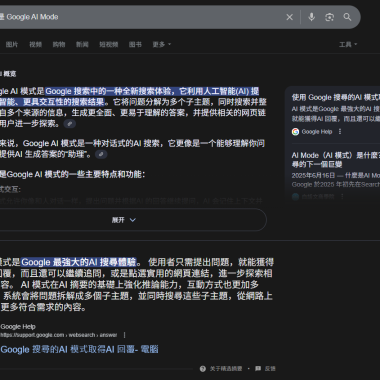Switch to the 短视频 results tab
The height and width of the screenshot is (380, 380).
(x=109, y=44)
